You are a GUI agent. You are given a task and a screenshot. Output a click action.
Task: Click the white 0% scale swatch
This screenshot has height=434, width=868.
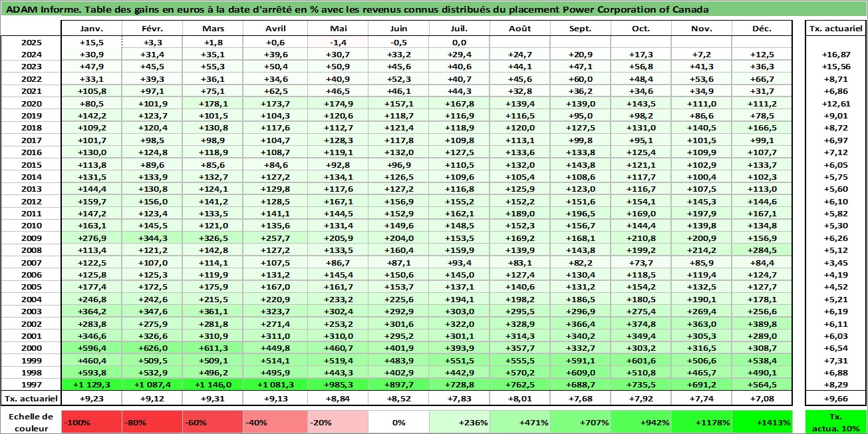[x=398, y=422]
